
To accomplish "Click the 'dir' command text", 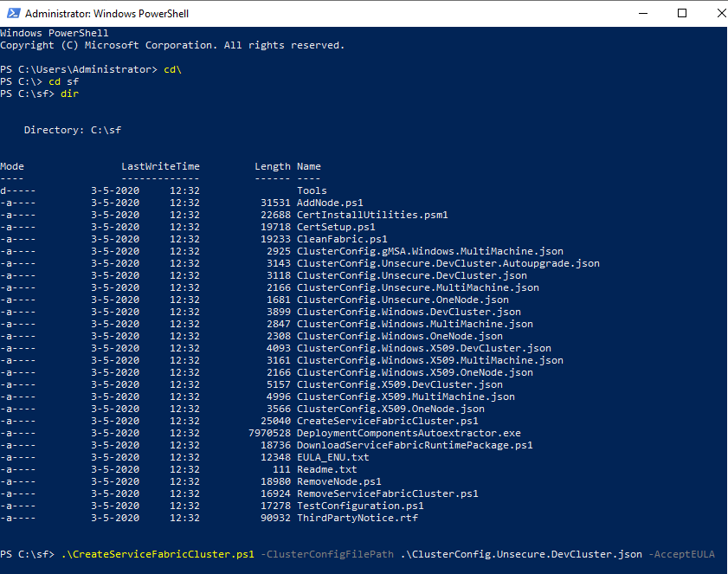I will click(69, 94).
